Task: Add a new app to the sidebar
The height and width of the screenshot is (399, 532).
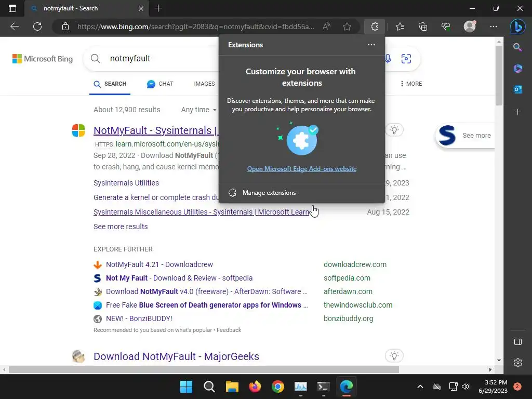Action: point(518,112)
